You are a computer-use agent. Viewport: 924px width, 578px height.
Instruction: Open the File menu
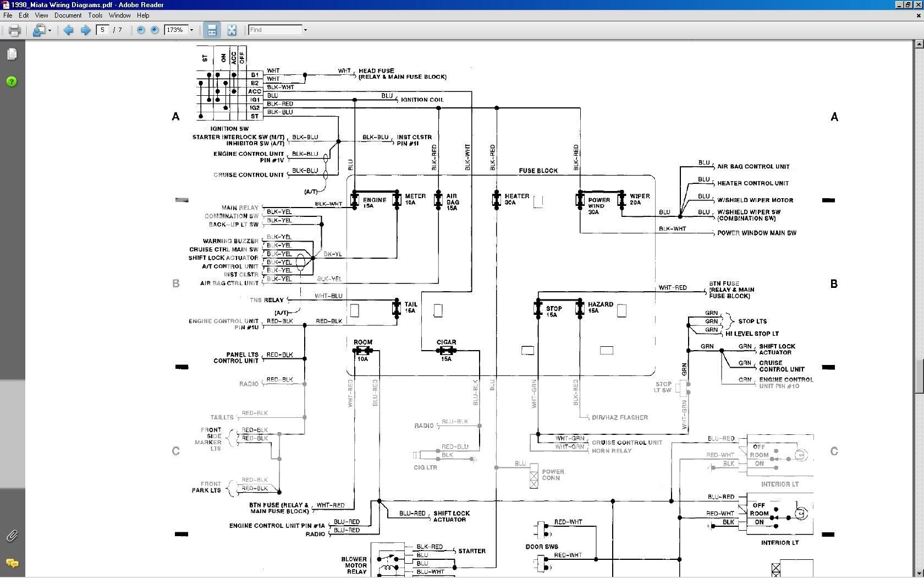point(8,15)
